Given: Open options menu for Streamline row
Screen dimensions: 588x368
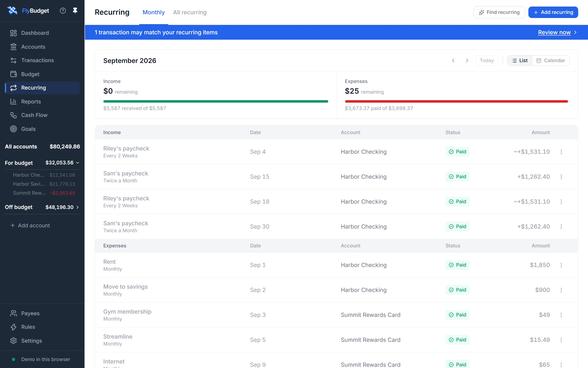Looking at the screenshot, I should 561,340.
